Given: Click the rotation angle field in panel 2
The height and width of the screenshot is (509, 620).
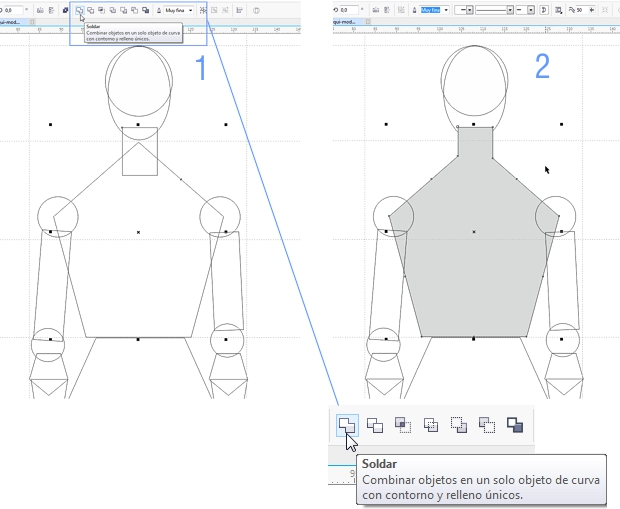Looking at the screenshot, I should click(349, 10).
